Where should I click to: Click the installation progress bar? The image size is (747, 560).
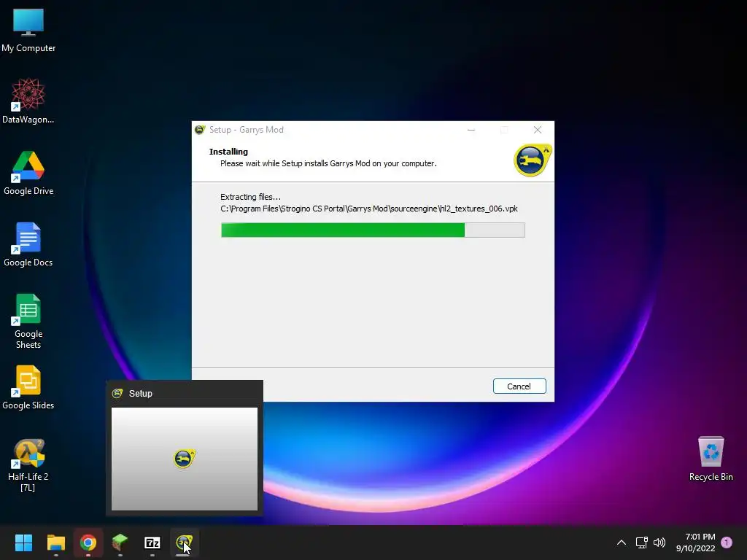click(373, 230)
